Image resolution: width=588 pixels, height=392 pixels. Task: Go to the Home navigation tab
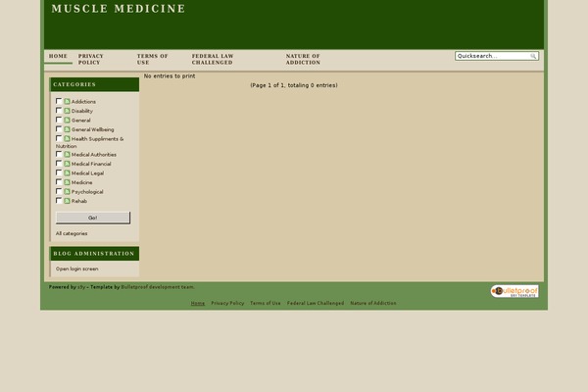click(58, 56)
